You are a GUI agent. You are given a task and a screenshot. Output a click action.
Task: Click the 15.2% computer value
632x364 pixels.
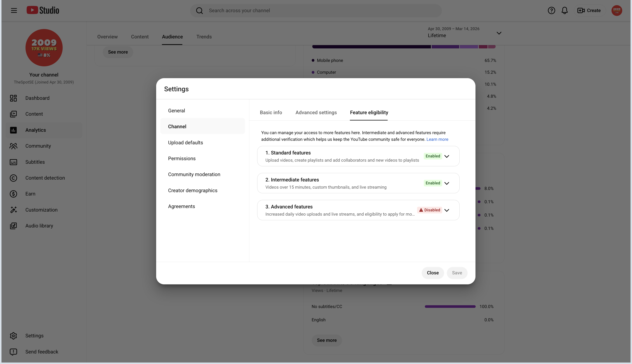(x=490, y=72)
